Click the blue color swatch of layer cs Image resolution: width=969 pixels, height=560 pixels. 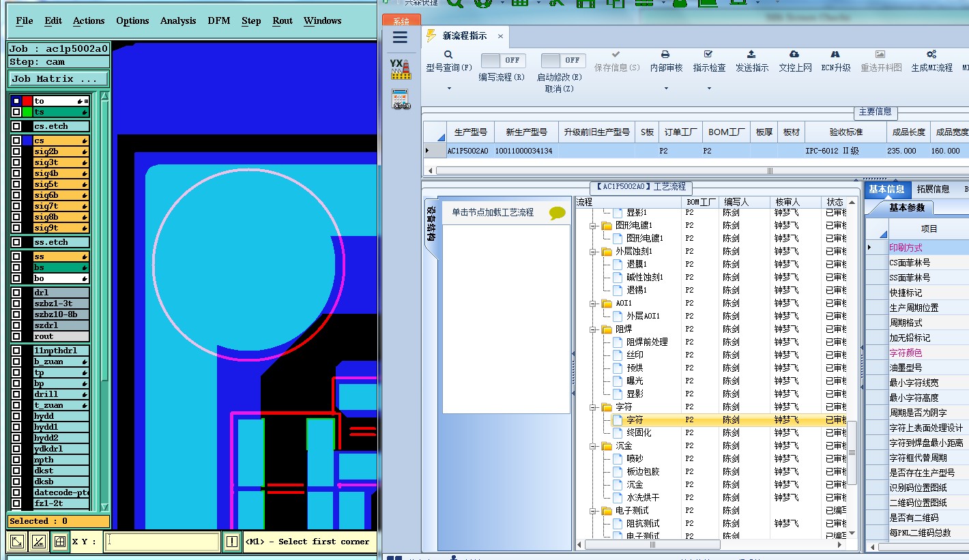coord(27,141)
